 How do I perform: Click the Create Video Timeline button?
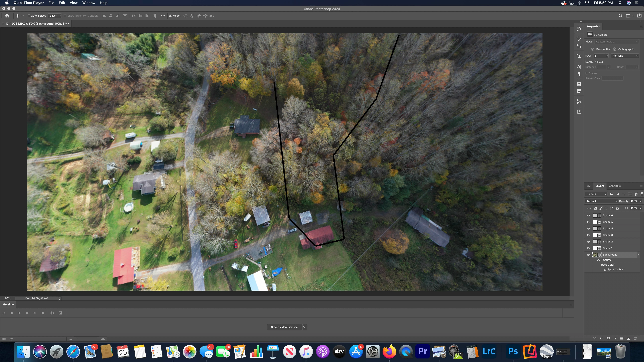(x=284, y=327)
